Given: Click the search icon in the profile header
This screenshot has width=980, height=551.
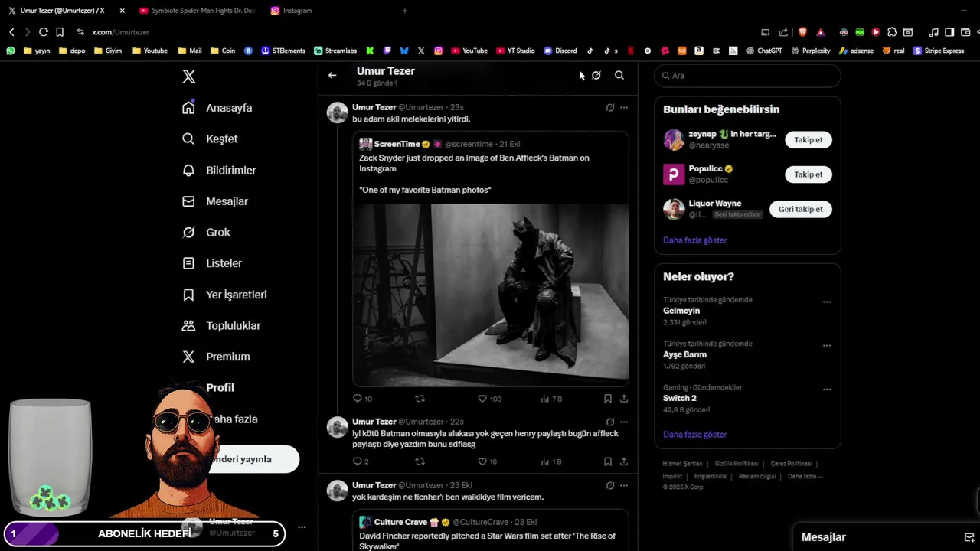Looking at the screenshot, I should tap(619, 75).
